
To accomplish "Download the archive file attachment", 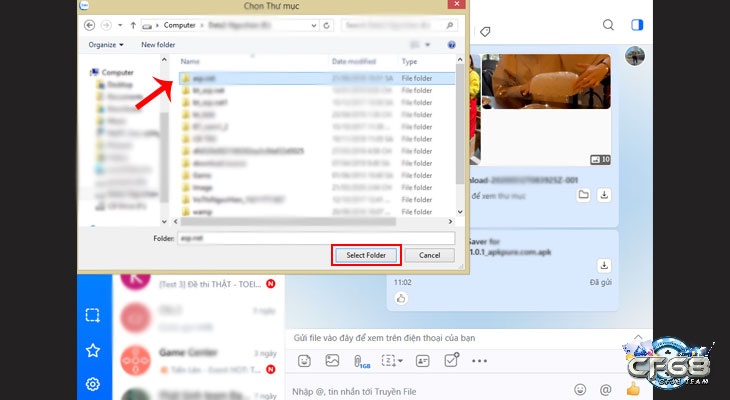I will click(x=604, y=195).
